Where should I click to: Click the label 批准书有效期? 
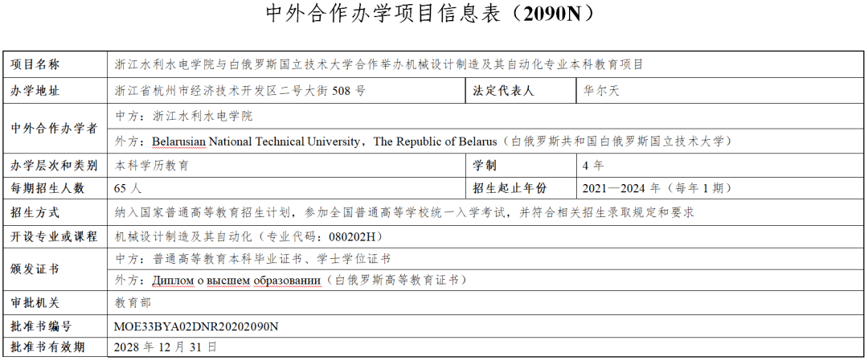tap(47, 347)
